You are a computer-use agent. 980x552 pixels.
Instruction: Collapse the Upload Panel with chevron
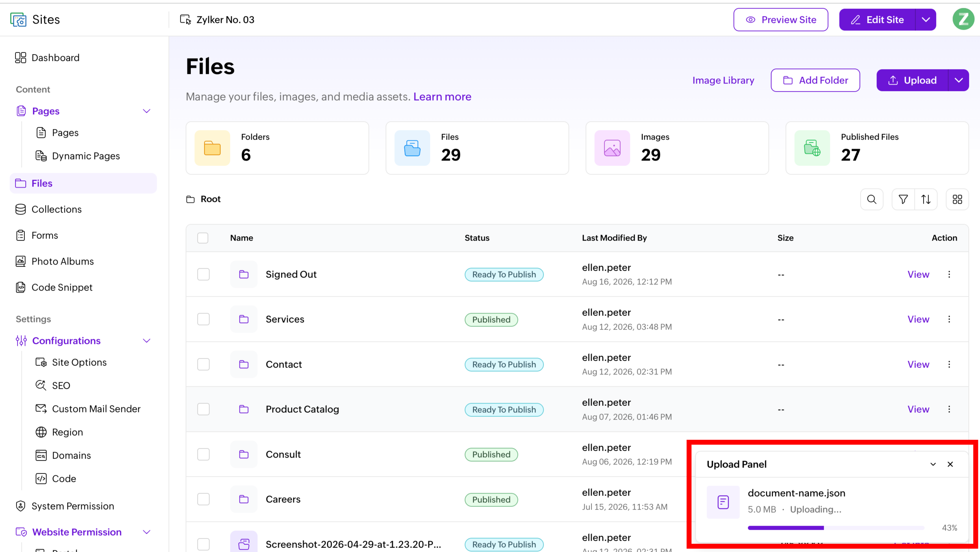(933, 464)
